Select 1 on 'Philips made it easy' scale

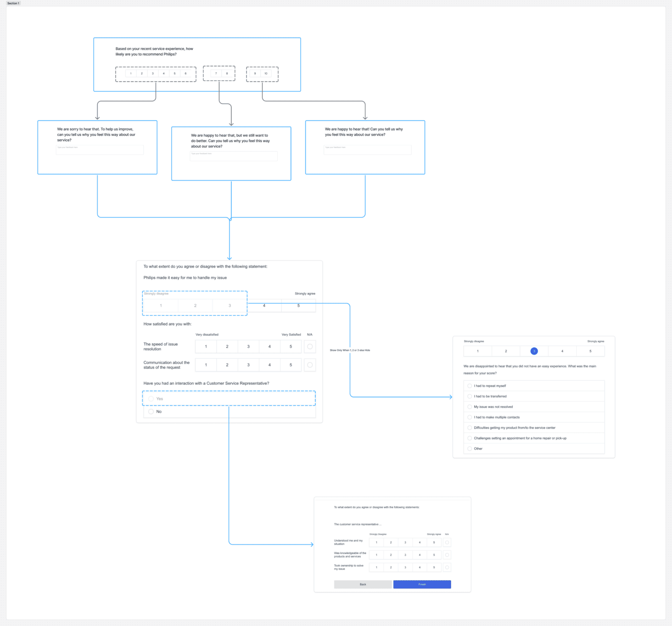[161, 305]
